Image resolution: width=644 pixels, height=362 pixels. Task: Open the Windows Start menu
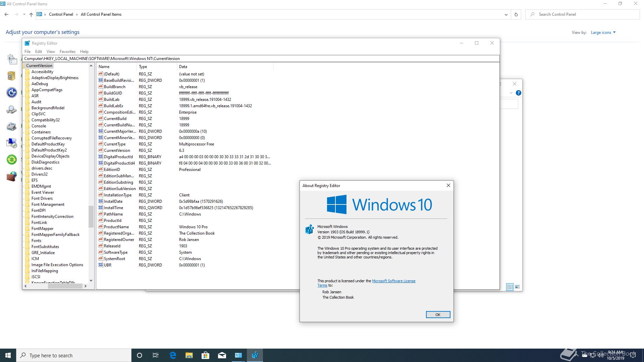click(x=8, y=355)
